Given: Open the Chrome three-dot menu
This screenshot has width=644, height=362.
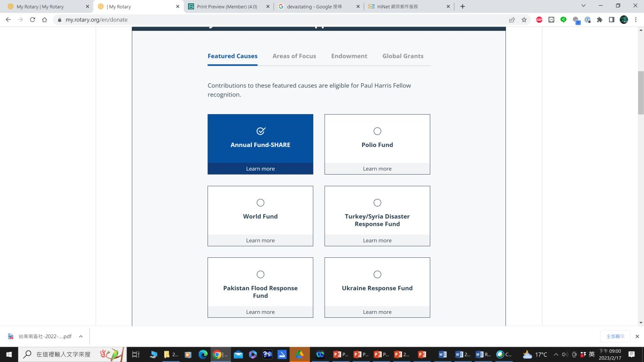Looking at the screenshot, I should coord(636,20).
